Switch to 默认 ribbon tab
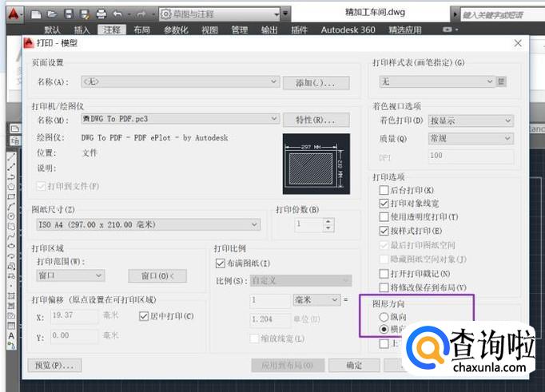This screenshot has width=545, height=392. click(x=52, y=30)
